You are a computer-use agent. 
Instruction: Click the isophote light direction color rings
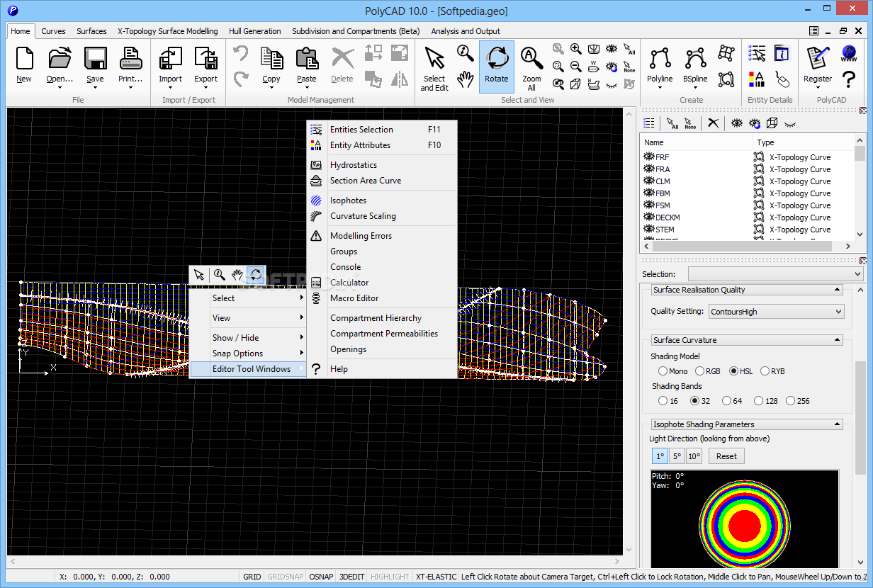coord(744,526)
